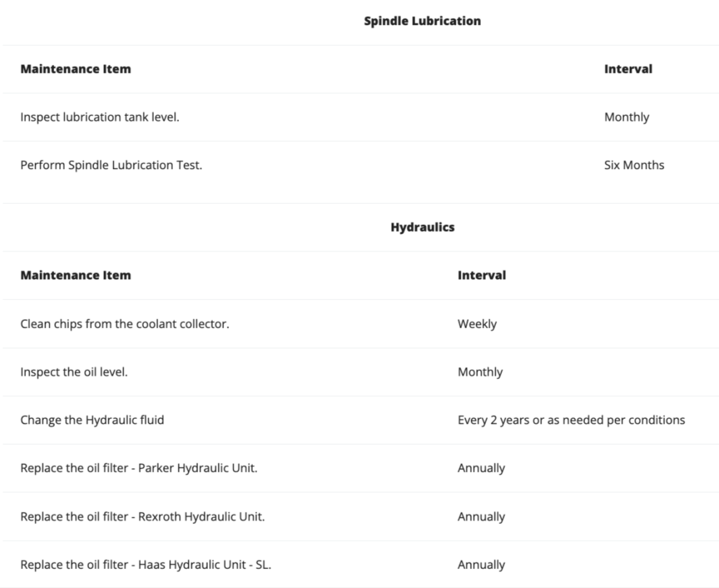Click "Annually" in the Haas Hydraulic Unit row
This screenshot has height=588, width=719.
[481, 564]
